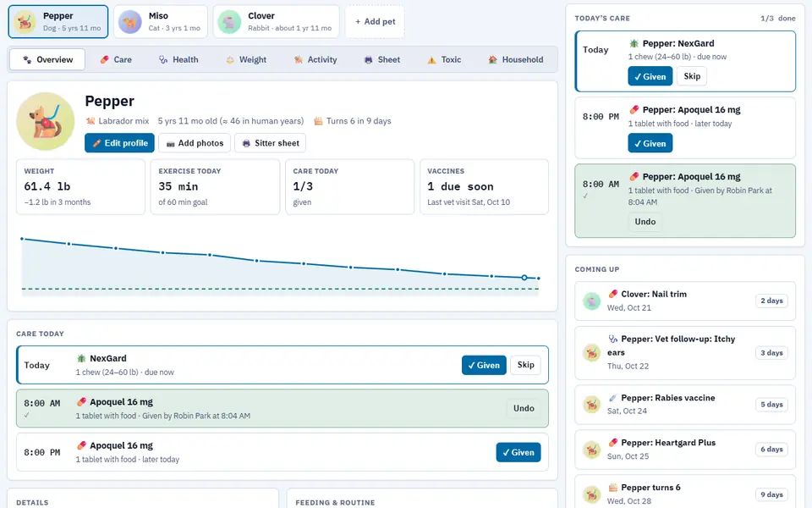Click the printer icon on Sheet tab

[368, 59]
